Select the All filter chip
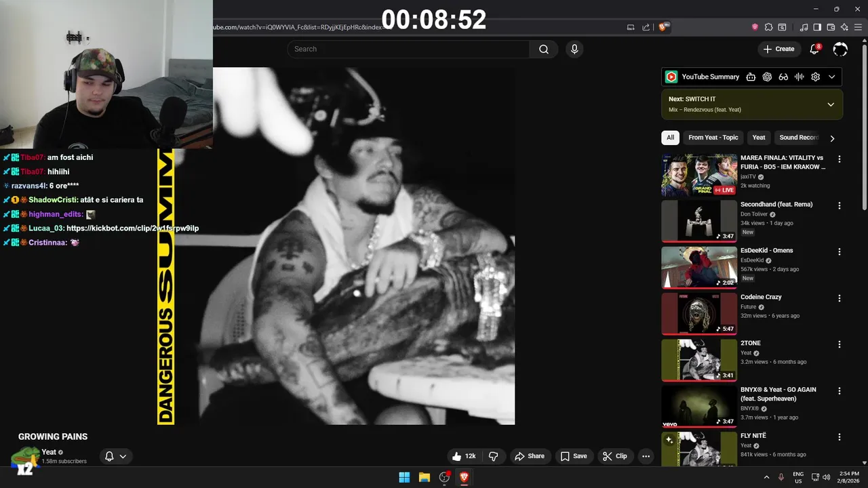Viewport: 868px width, 488px height. click(x=670, y=138)
